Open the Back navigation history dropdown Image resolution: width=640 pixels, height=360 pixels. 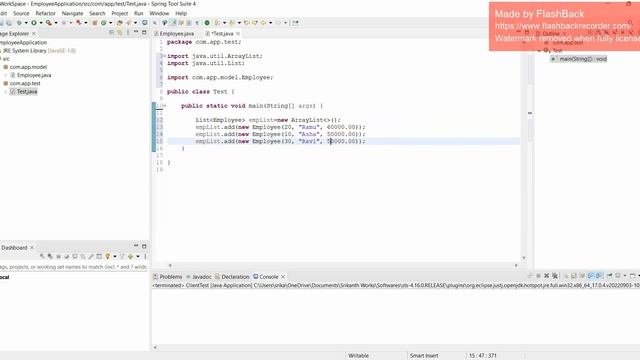coord(271,23)
